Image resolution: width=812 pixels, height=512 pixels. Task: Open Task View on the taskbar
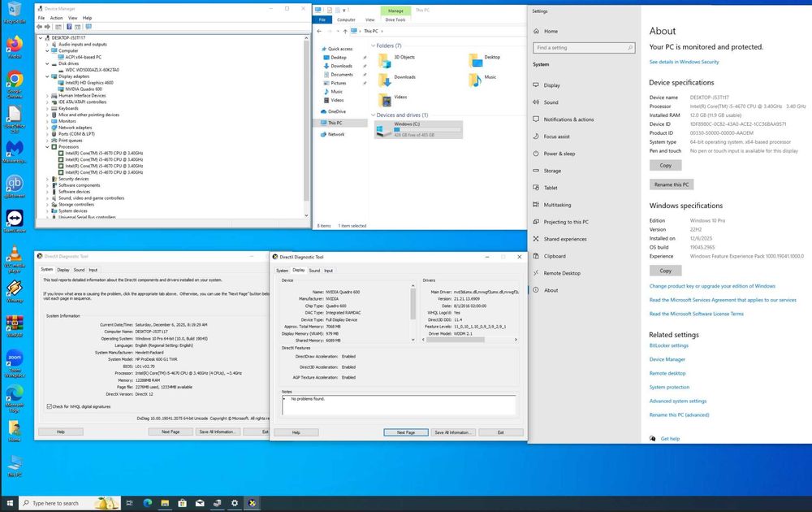[x=129, y=503]
